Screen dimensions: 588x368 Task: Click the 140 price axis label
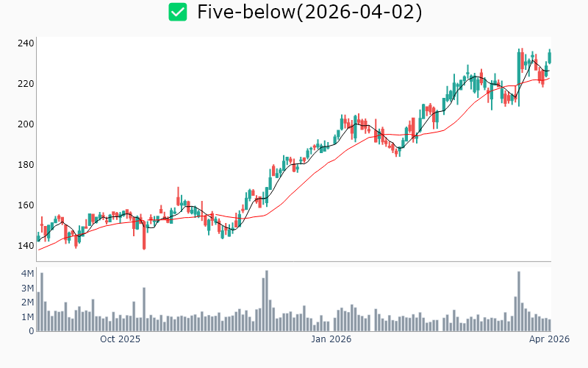26,246
